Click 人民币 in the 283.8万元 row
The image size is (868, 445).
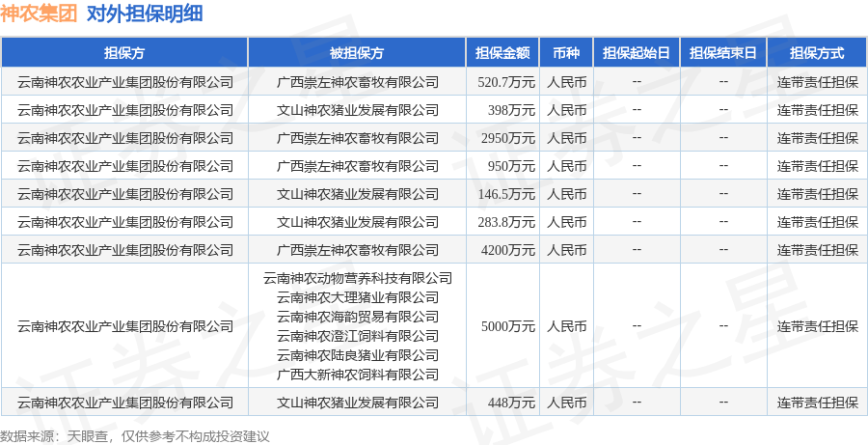[x=566, y=222]
